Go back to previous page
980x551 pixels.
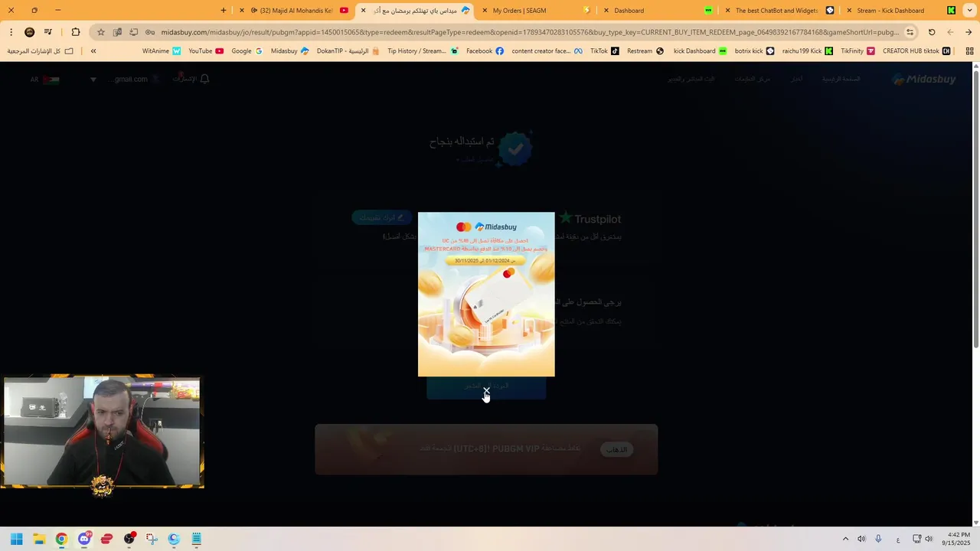click(969, 32)
